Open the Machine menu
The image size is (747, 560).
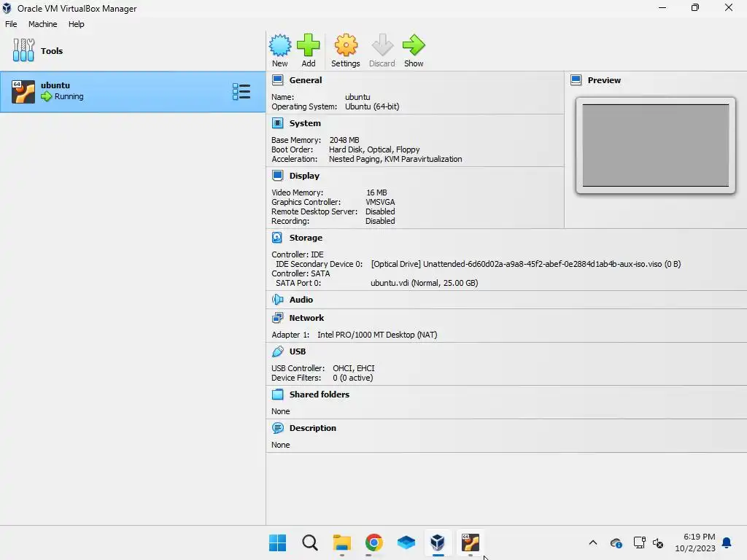point(42,24)
